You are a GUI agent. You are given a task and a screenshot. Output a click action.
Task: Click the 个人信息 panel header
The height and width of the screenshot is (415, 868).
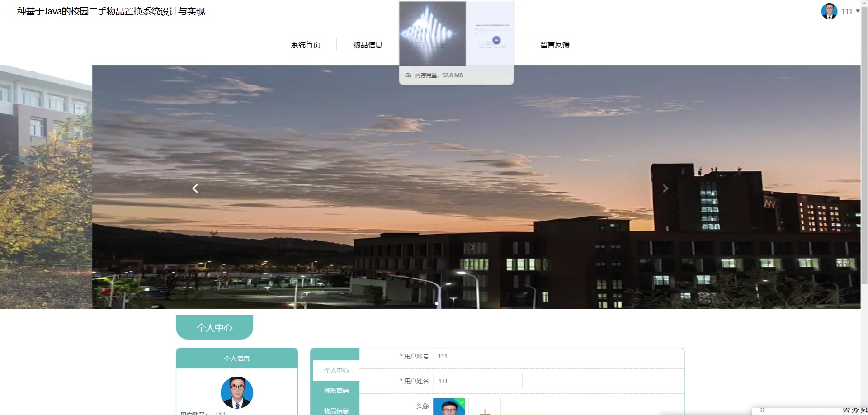pyautogui.click(x=237, y=358)
